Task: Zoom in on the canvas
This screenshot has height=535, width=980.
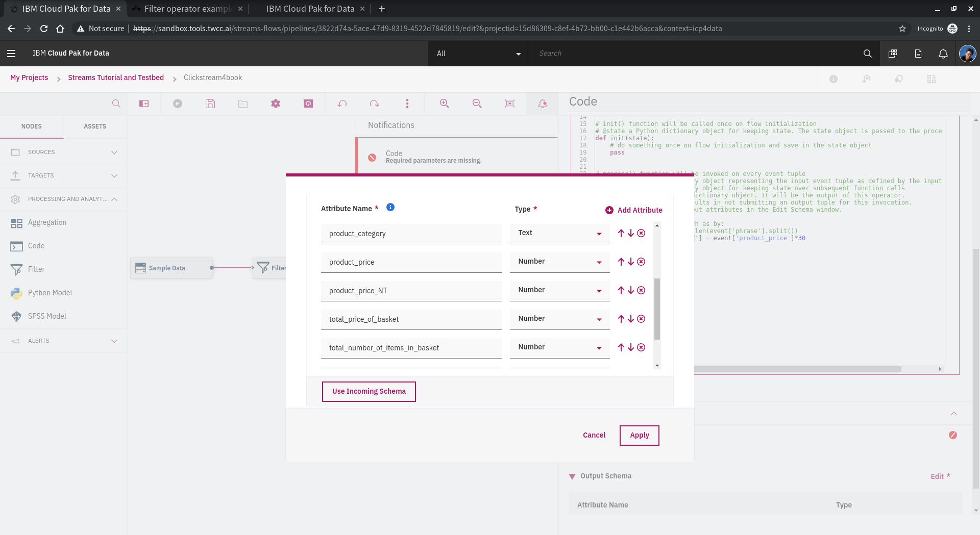Action: tap(445, 104)
